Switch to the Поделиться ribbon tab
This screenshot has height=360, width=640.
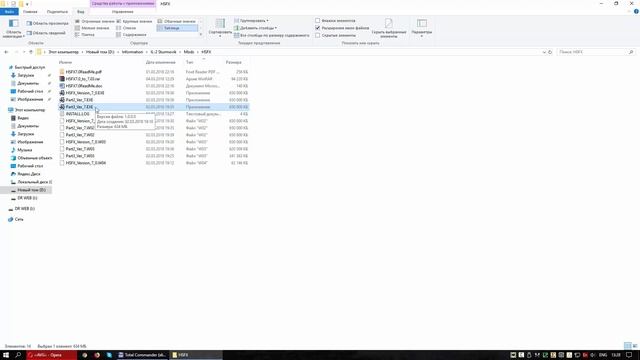click(x=58, y=12)
